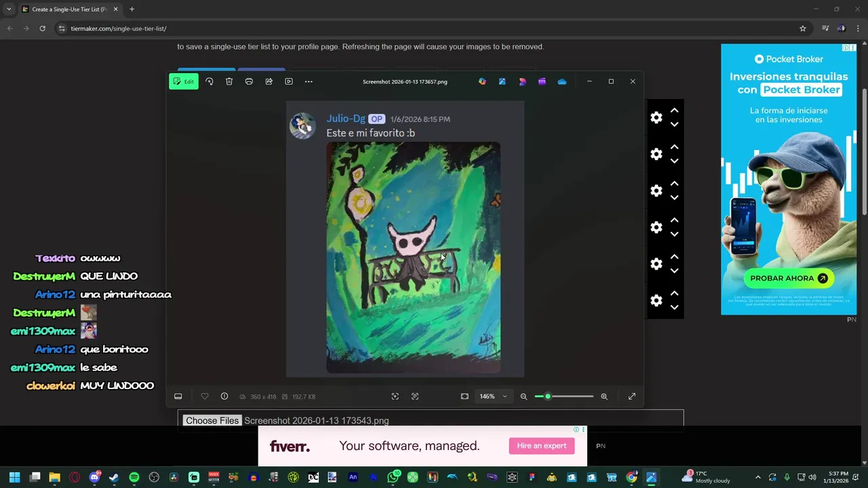Open Steam from the taskbar
The height and width of the screenshot is (488, 868).
click(x=114, y=477)
